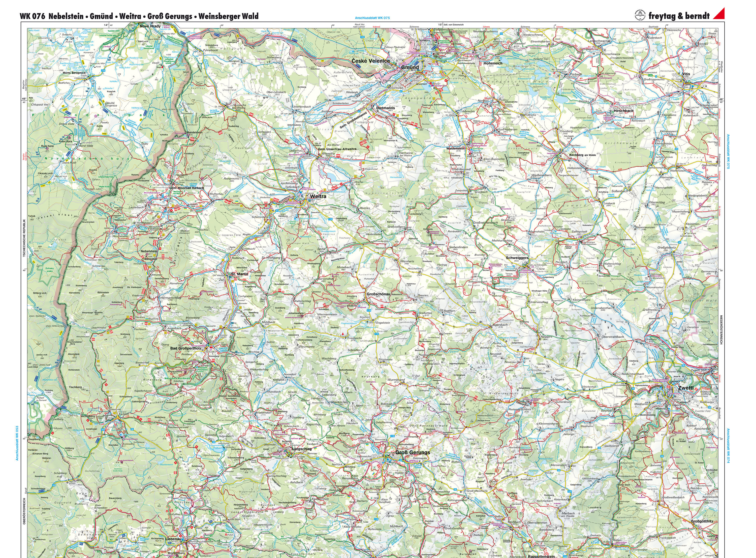Click the Liebenau label near the bottom edge
756x558 pixels.
tap(173, 539)
